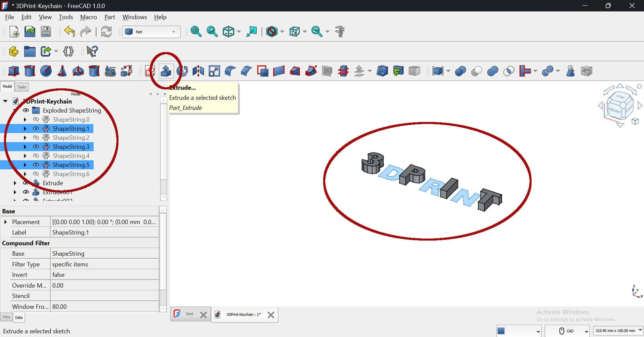Open the Macro menu
The width and height of the screenshot is (644, 337).
tap(89, 17)
